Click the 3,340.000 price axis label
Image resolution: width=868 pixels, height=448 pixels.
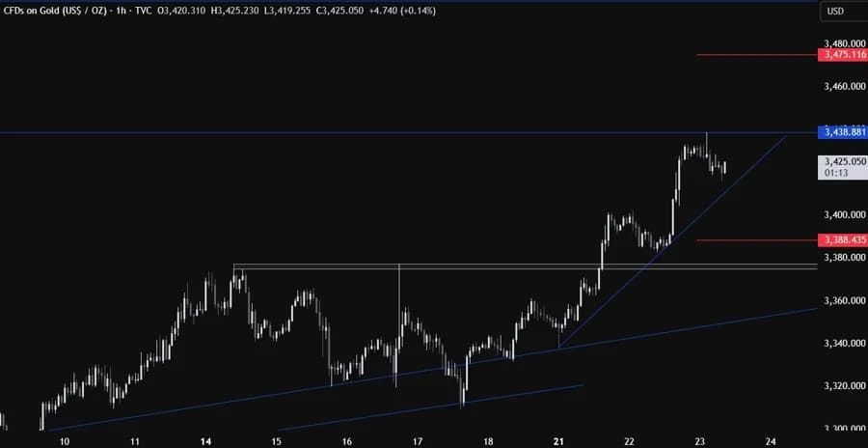(x=842, y=343)
